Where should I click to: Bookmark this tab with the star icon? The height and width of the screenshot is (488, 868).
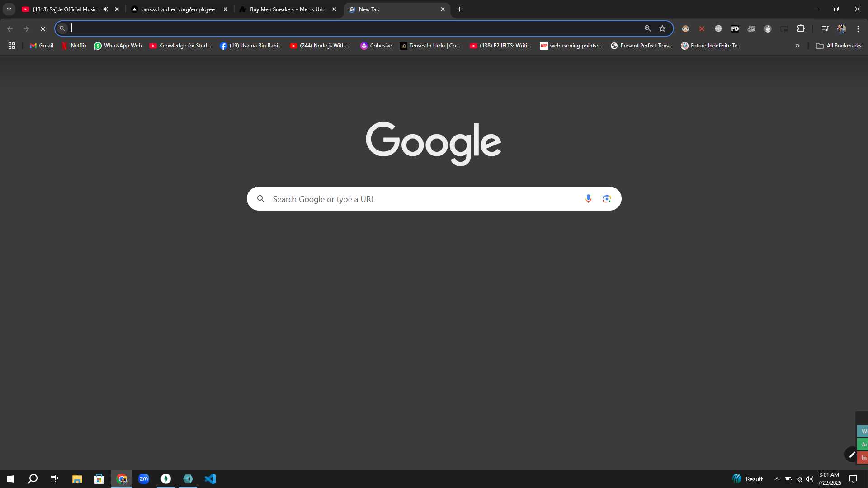(662, 28)
